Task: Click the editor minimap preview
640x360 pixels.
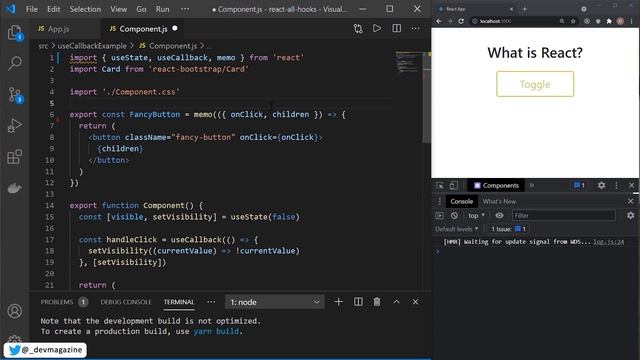Action: [407, 63]
